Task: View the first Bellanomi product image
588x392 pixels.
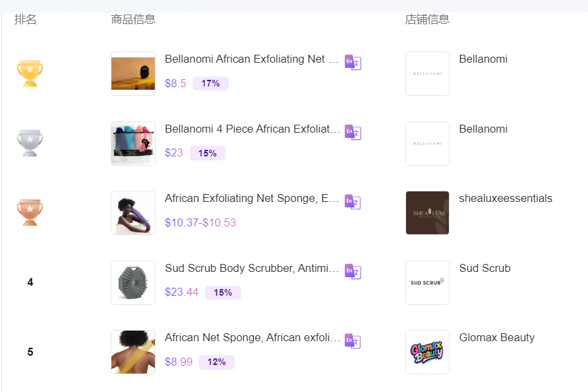Action: tap(132, 73)
